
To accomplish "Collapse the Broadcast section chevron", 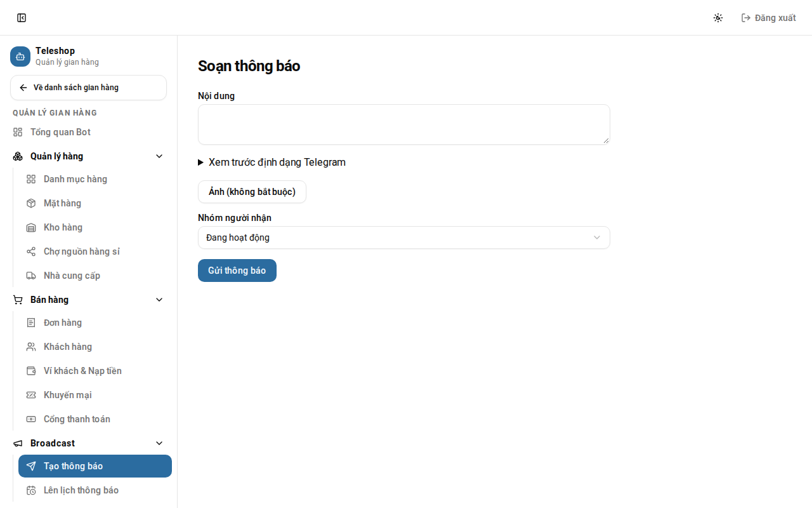I will pyautogui.click(x=159, y=443).
